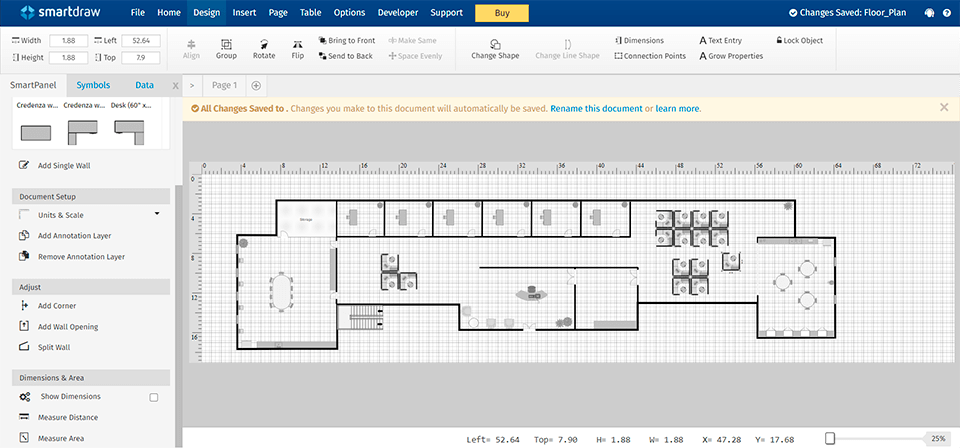960x448 pixels.
Task: Open the headset support icon
Action: [x=929, y=12]
